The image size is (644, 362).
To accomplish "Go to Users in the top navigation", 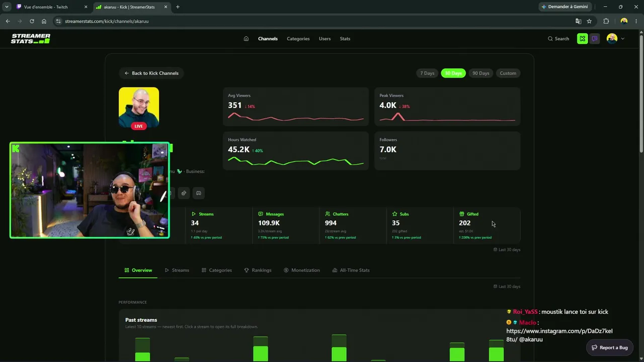I will pyautogui.click(x=325, y=39).
